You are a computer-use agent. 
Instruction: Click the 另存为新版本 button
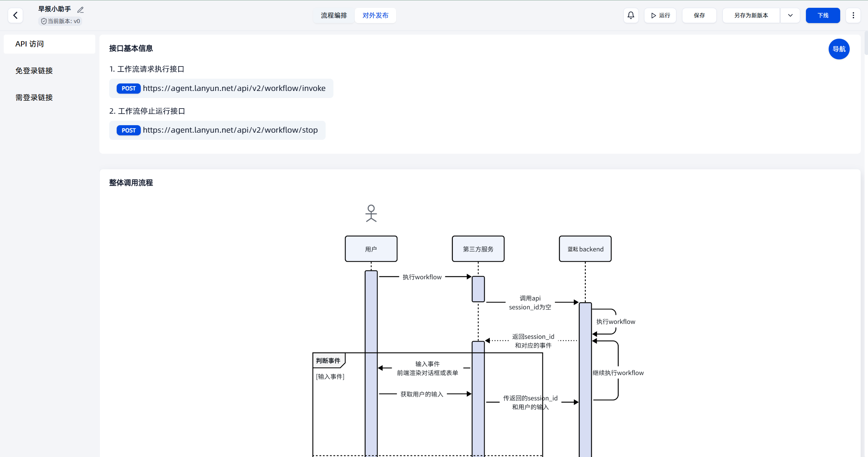tap(751, 15)
